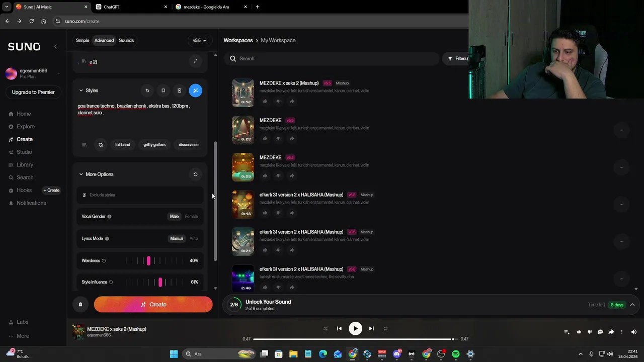This screenshot has height=362, width=644.
Task: Click the workspace Search field
Action: tap(332, 59)
